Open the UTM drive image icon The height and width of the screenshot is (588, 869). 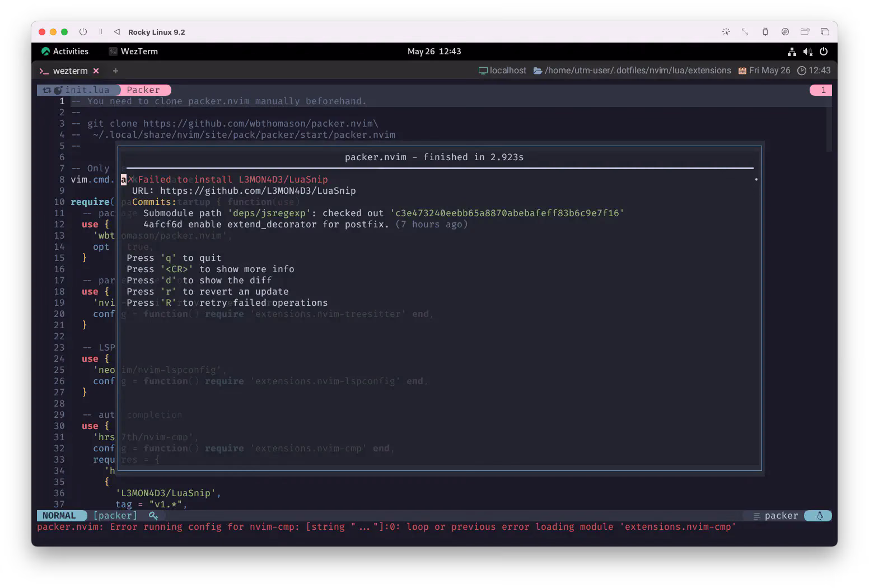[785, 32]
